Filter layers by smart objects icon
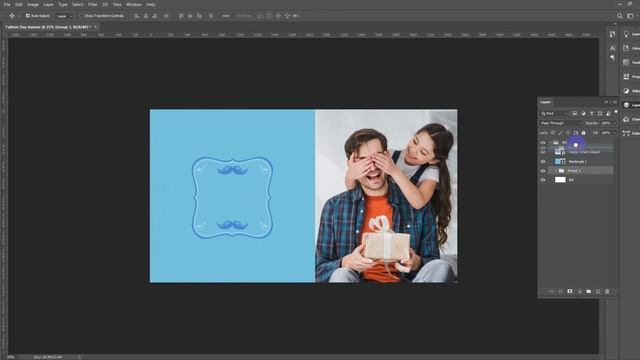This screenshot has height=360, width=640. click(x=608, y=113)
